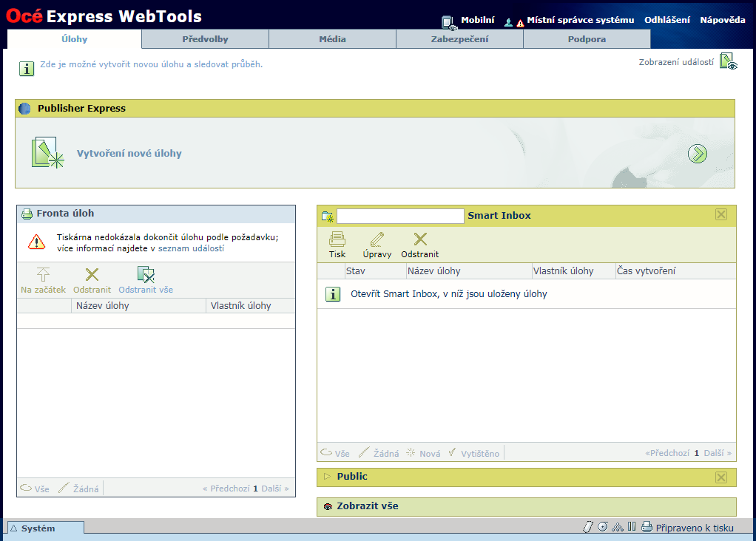Close the Public inbox panel
756x541 pixels.
tap(720, 477)
